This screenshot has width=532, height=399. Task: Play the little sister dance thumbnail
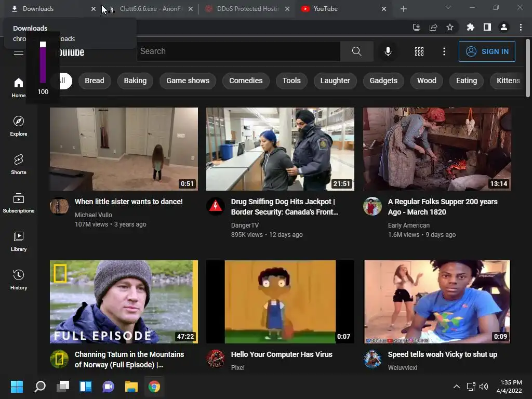click(x=124, y=149)
